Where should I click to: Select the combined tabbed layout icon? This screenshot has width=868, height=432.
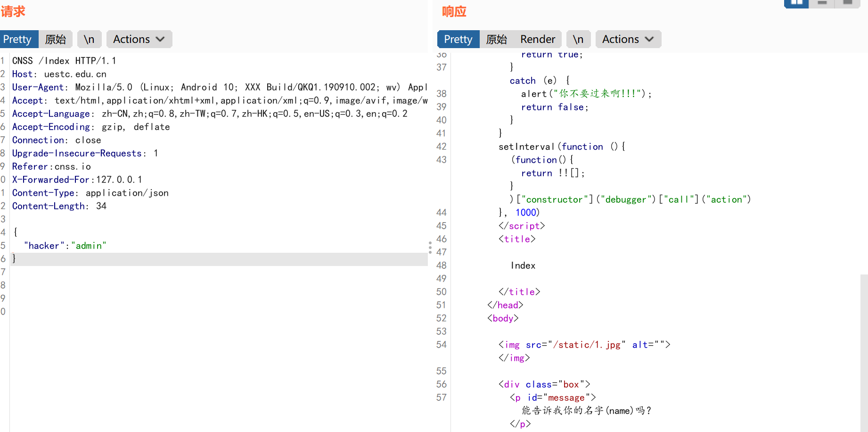(848, 3)
